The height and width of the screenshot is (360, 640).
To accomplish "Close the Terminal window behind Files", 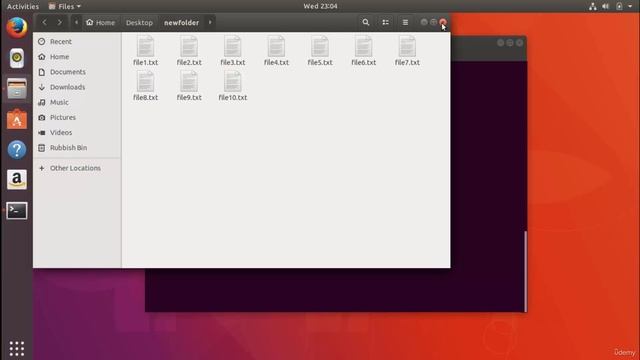I will (x=519, y=42).
